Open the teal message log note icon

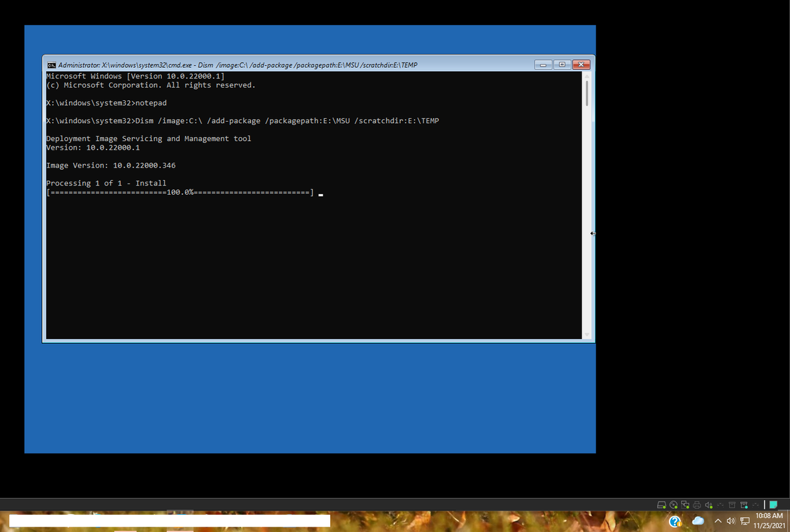click(x=773, y=505)
